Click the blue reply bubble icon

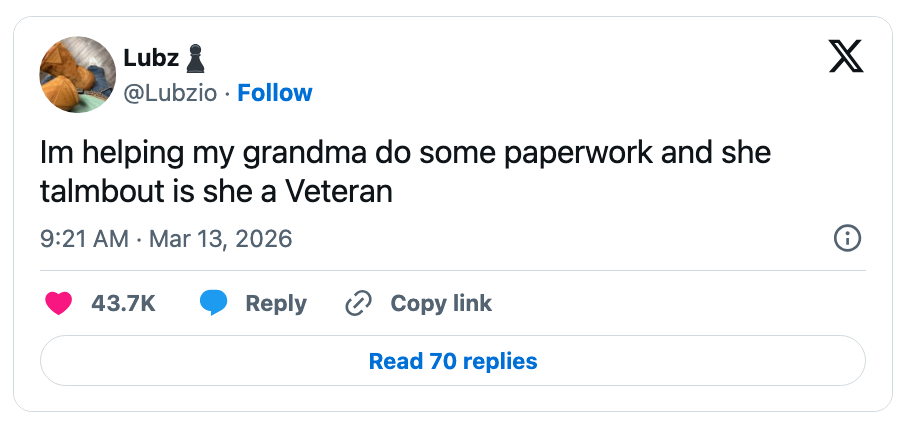click(213, 303)
